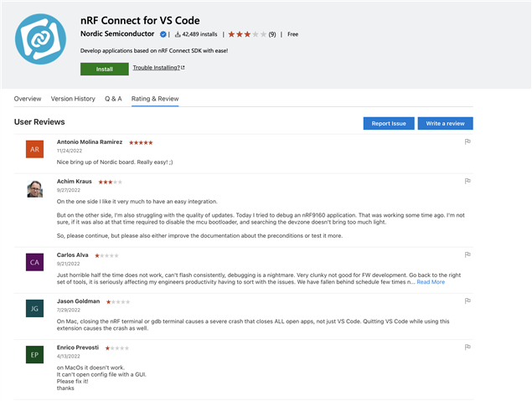Viewport: 532px width, 401px height.
Task: Expand Carlos Alva's review with Read More
Action: (x=431, y=282)
